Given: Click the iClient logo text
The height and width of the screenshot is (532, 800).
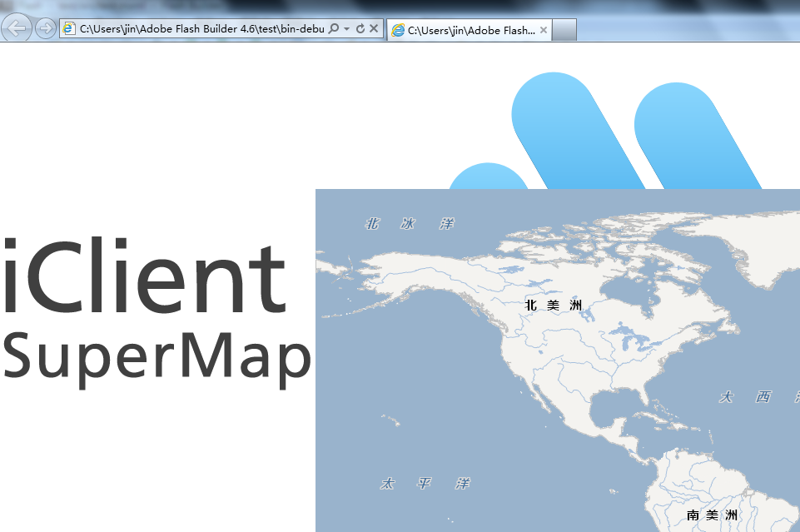Looking at the screenshot, I should [x=144, y=275].
